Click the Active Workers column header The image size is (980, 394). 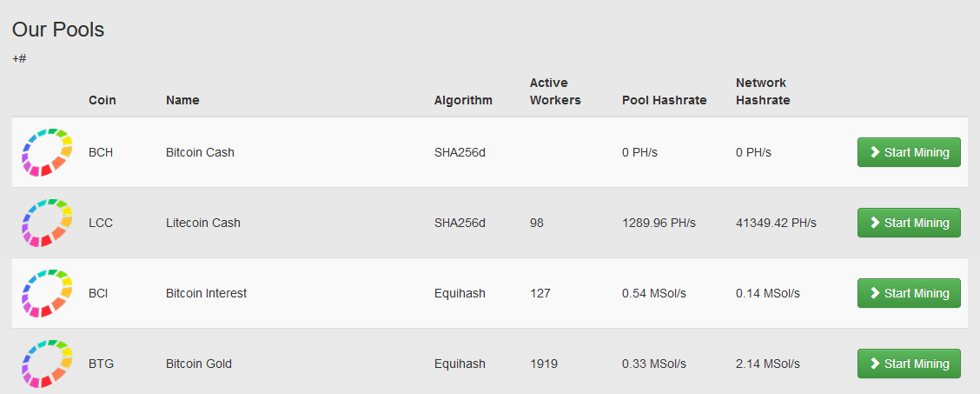point(555,91)
